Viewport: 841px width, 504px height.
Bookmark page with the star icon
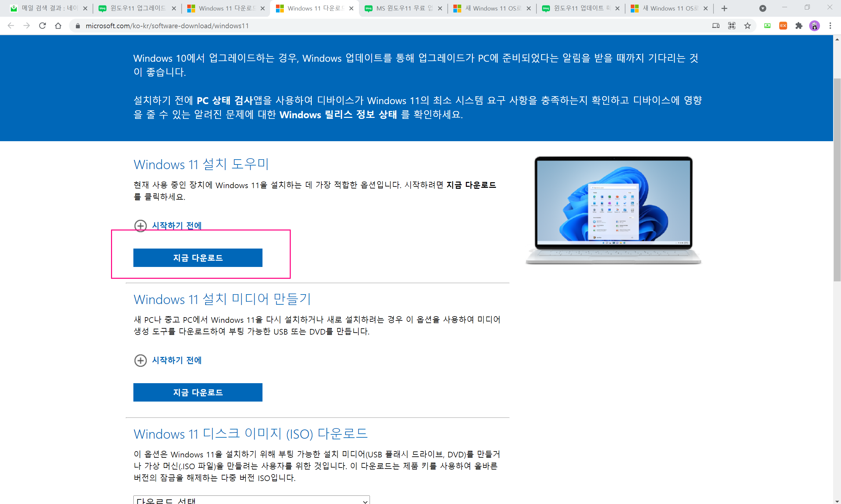tap(747, 26)
